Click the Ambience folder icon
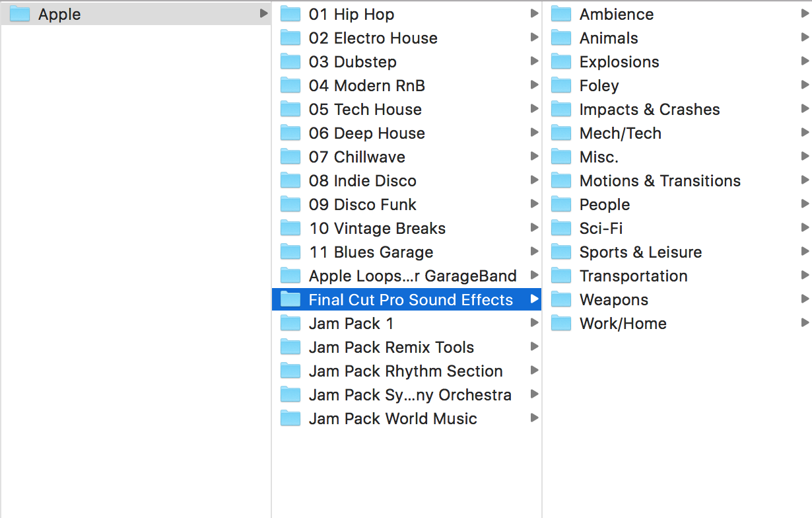 click(x=561, y=14)
